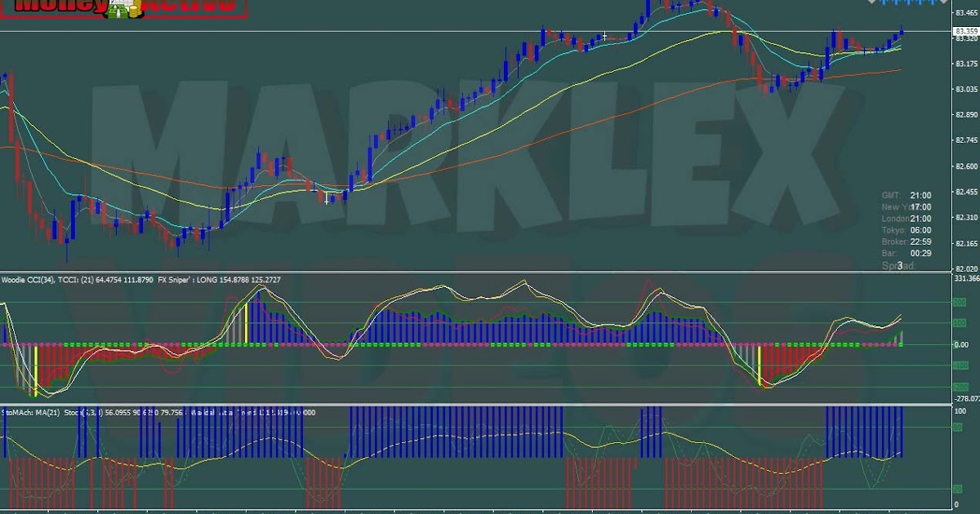Click the 82.745 price axis label
Image resolution: width=980 pixels, height=514 pixels.
tap(966, 140)
